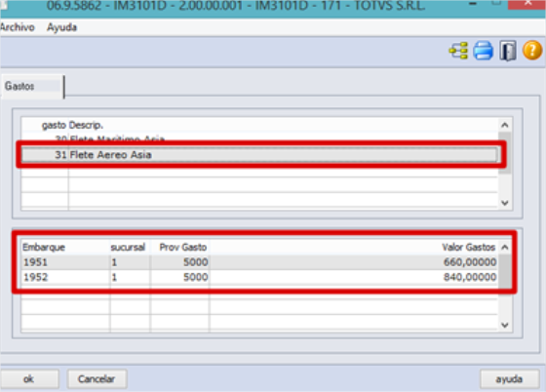Click gastos list scroll down arrow
This screenshot has width=546, height=392.
(x=505, y=203)
